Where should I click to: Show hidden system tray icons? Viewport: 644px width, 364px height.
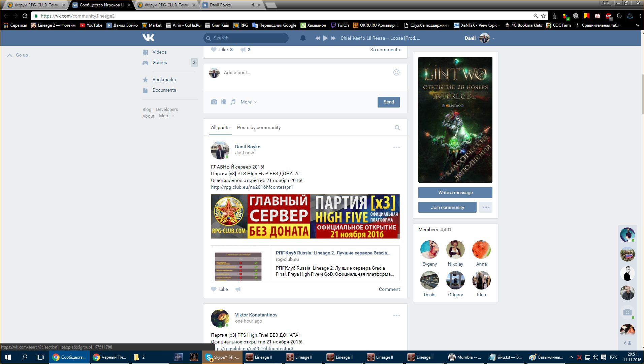point(571,357)
